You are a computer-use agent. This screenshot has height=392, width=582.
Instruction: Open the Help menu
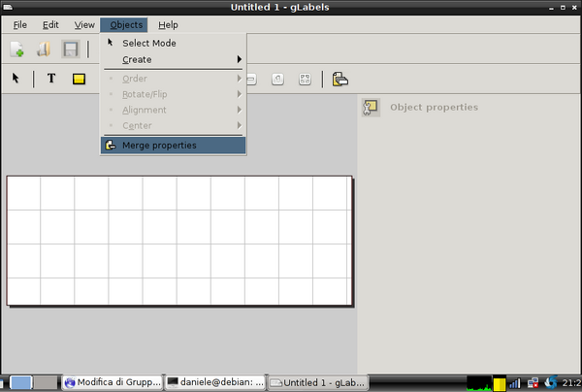[x=169, y=23]
